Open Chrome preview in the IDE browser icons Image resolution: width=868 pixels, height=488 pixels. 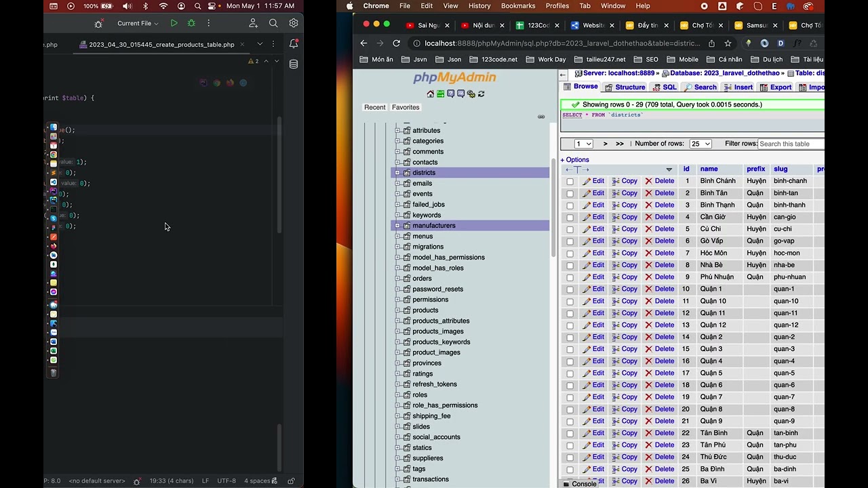click(216, 83)
